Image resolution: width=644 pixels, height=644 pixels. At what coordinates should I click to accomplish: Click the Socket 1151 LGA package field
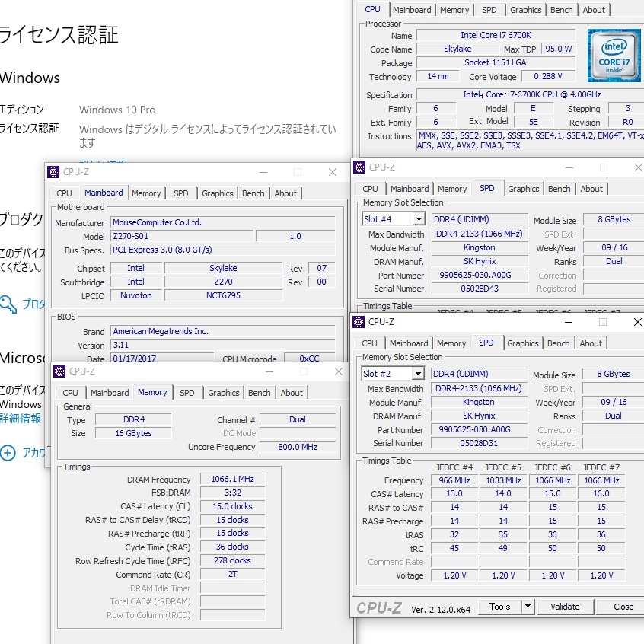point(496,62)
